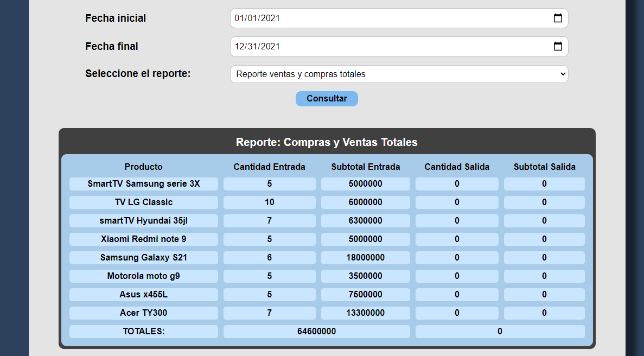
Task: Click the Fecha final label
Action: tap(112, 46)
